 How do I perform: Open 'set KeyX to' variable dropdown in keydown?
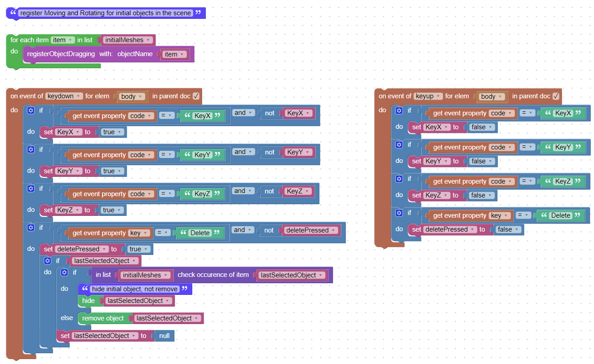69,132
